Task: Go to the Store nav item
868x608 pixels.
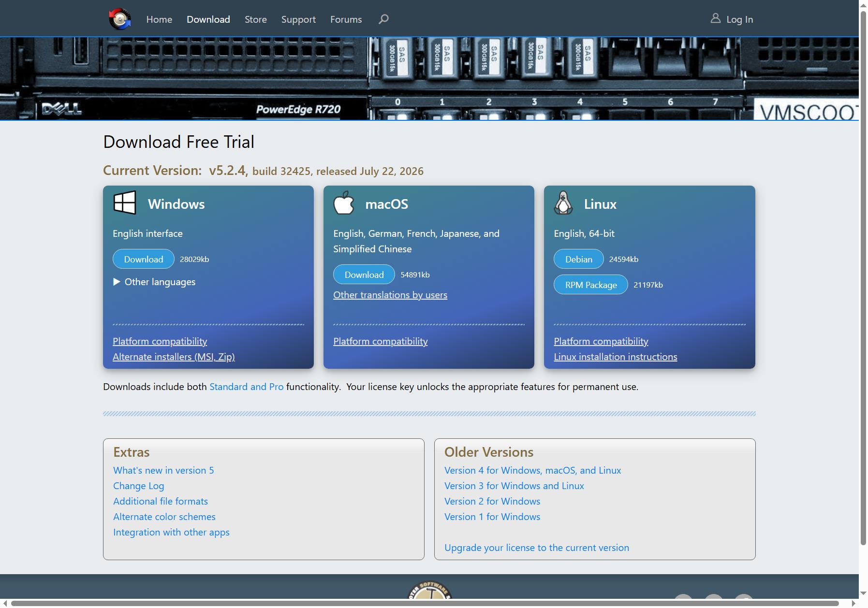Action: [x=256, y=19]
